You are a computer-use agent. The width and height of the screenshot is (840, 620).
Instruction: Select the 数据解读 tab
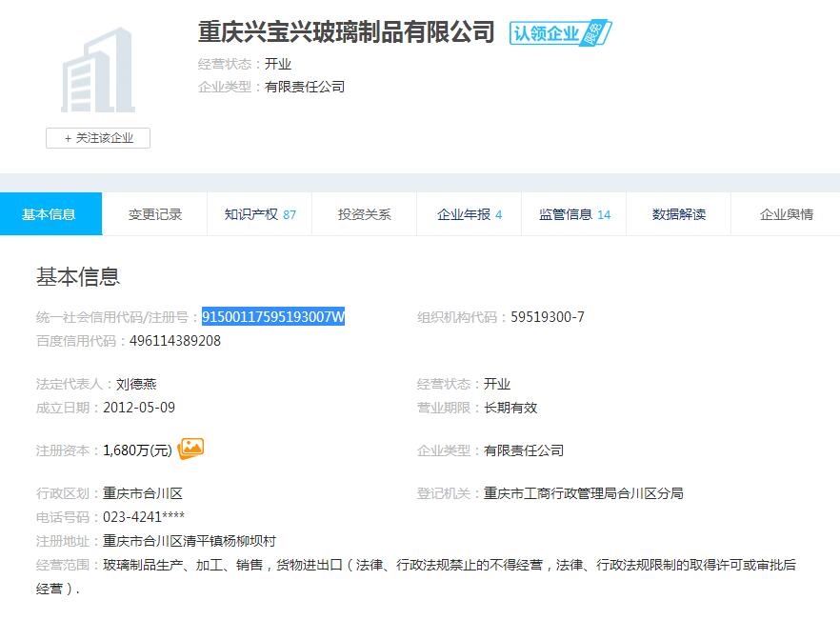point(679,214)
